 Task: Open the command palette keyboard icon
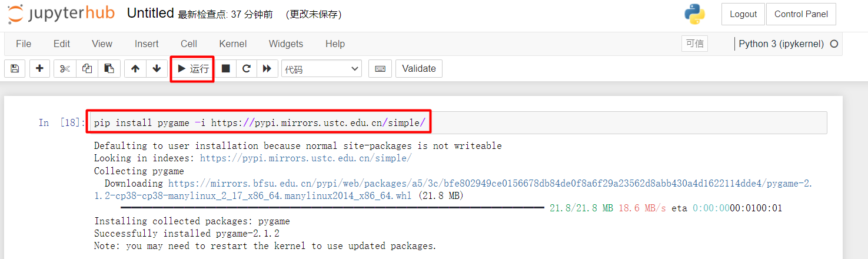(380, 69)
